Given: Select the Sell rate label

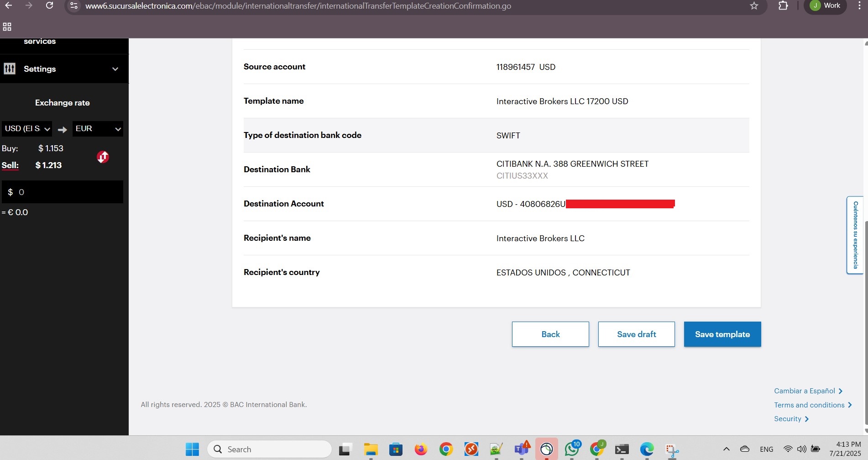Looking at the screenshot, I should click(10, 165).
